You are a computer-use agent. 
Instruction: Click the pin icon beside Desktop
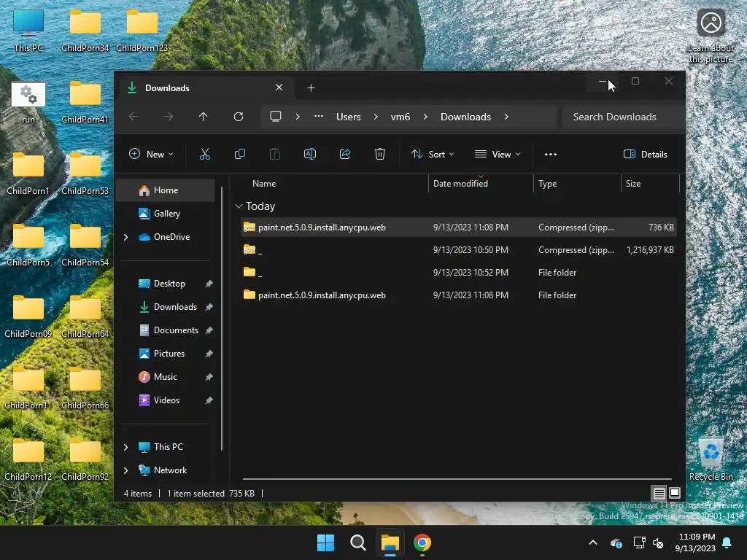(x=209, y=284)
